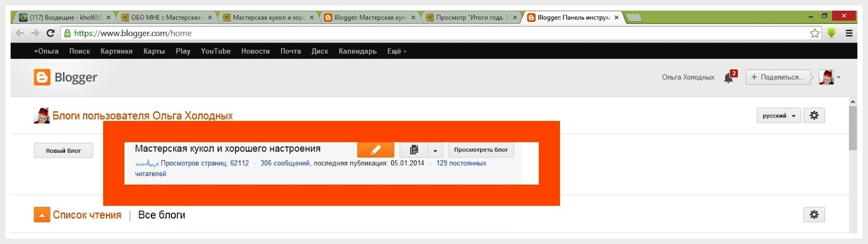Collapse reading list with orange arrow icon
868x244 pixels.
click(x=42, y=215)
